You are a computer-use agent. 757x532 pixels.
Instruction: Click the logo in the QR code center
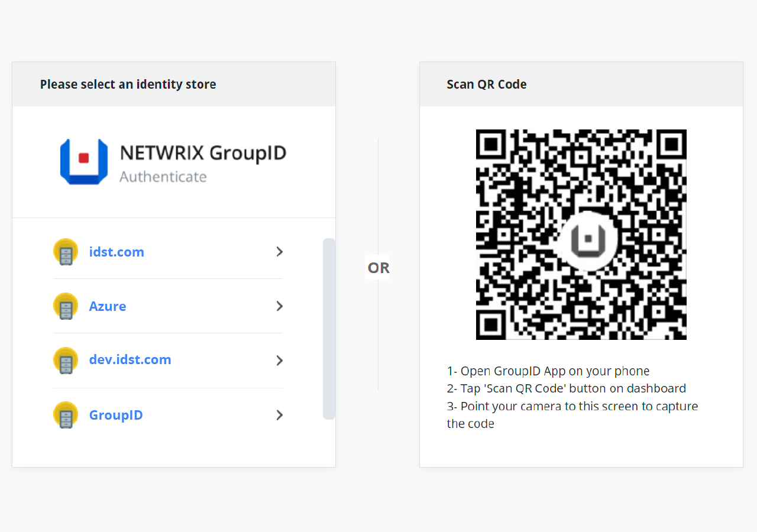point(587,239)
